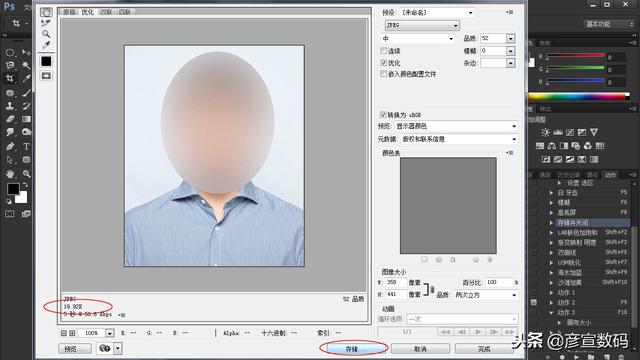The height and width of the screenshot is (360, 640).
Task: Open the 杂边 matte color dropdown
Action: pos(511,63)
